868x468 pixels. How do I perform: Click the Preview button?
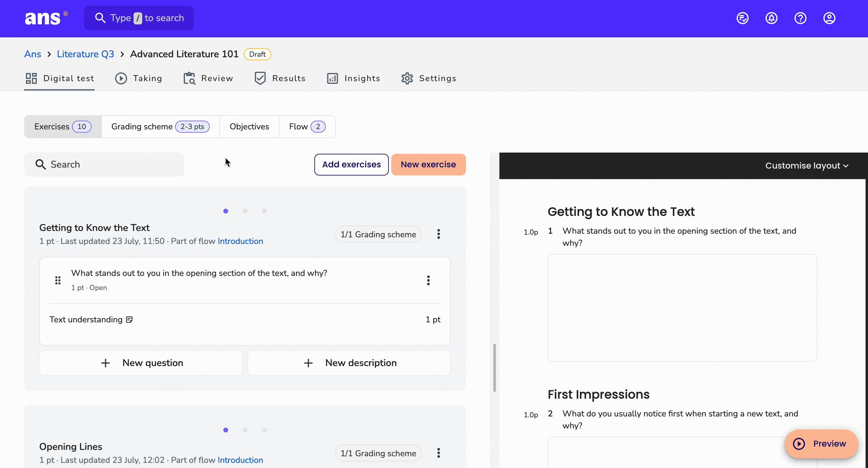tap(821, 444)
